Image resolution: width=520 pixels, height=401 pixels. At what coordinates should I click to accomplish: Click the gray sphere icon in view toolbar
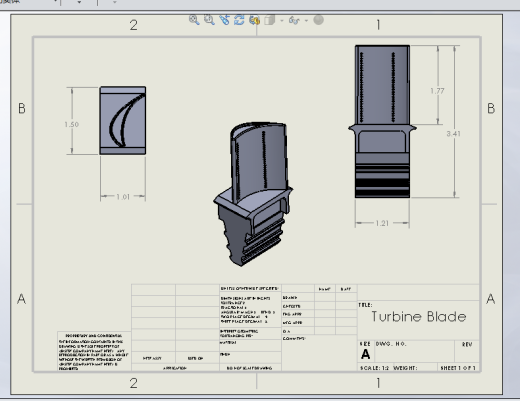click(x=319, y=20)
